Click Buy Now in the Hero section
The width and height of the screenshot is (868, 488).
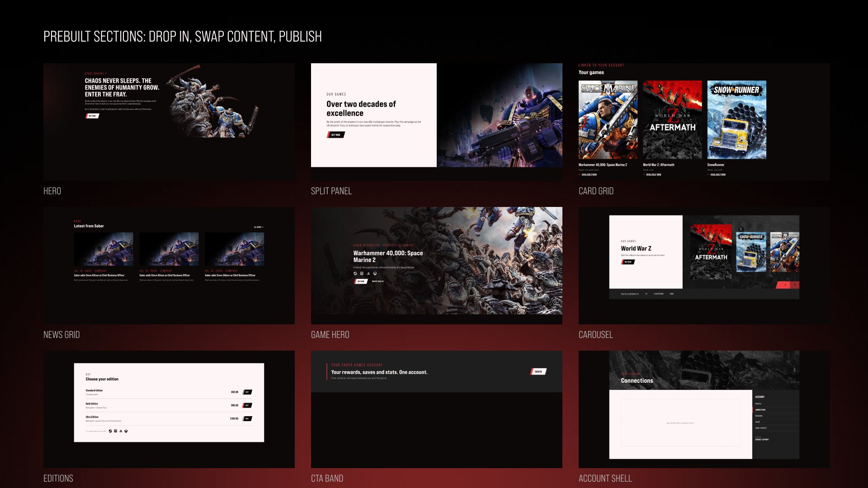click(92, 116)
